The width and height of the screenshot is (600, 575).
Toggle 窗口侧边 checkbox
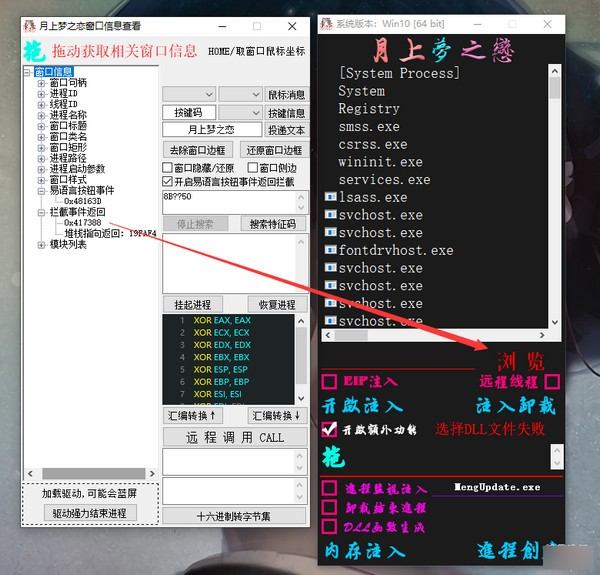pos(253,168)
